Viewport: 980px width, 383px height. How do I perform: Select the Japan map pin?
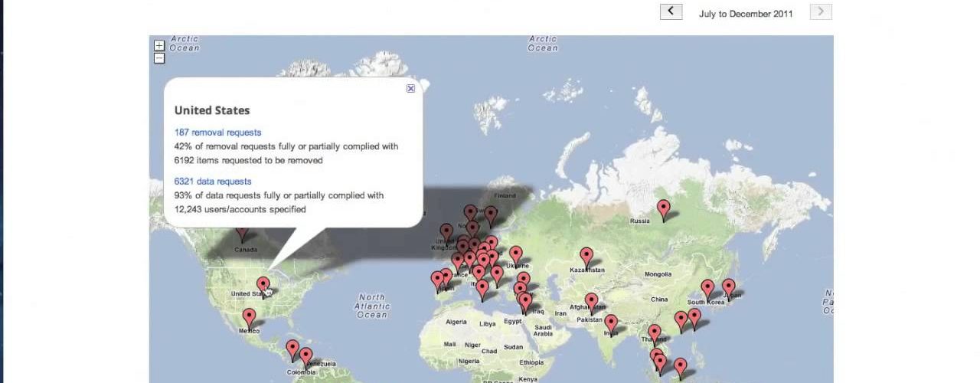click(728, 286)
